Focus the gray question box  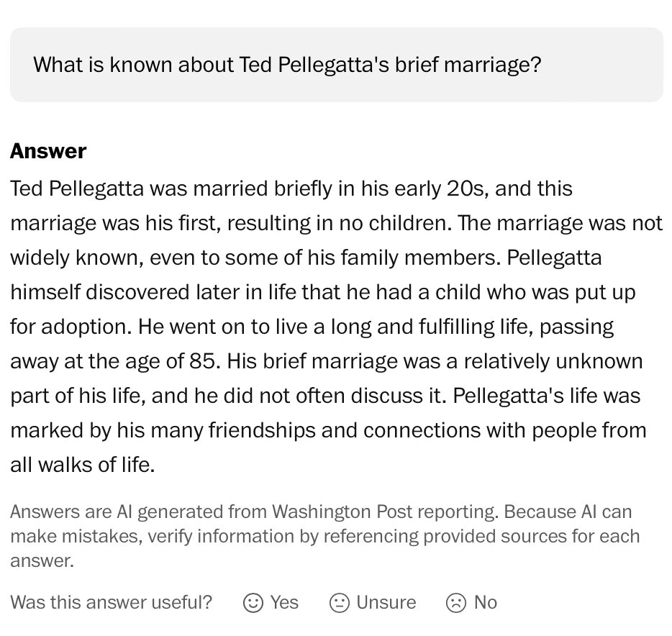[336, 65]
